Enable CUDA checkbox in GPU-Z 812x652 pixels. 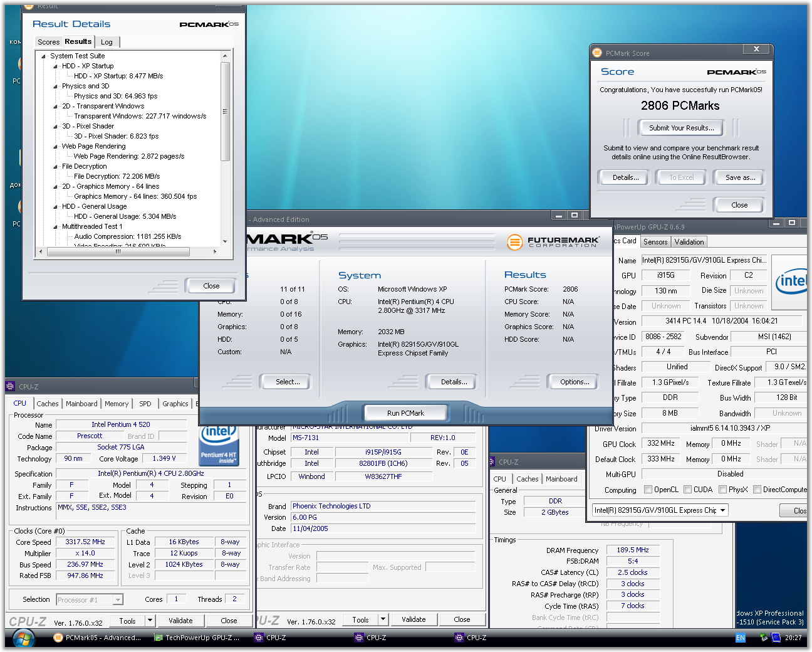687,490
